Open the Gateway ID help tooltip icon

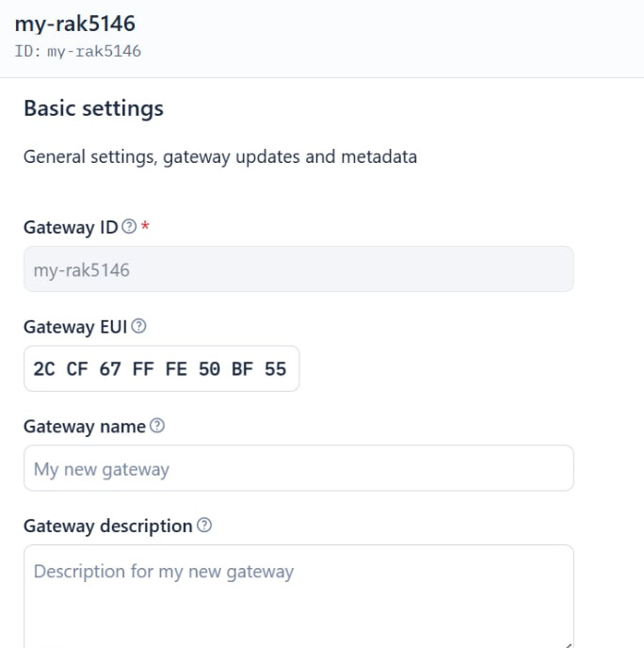pos(129,226)
